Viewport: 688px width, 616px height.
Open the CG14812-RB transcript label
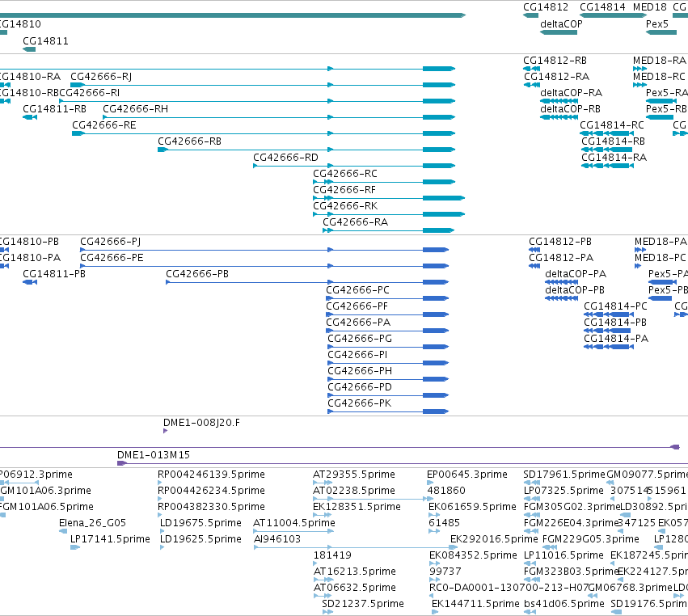pos(555,61)
